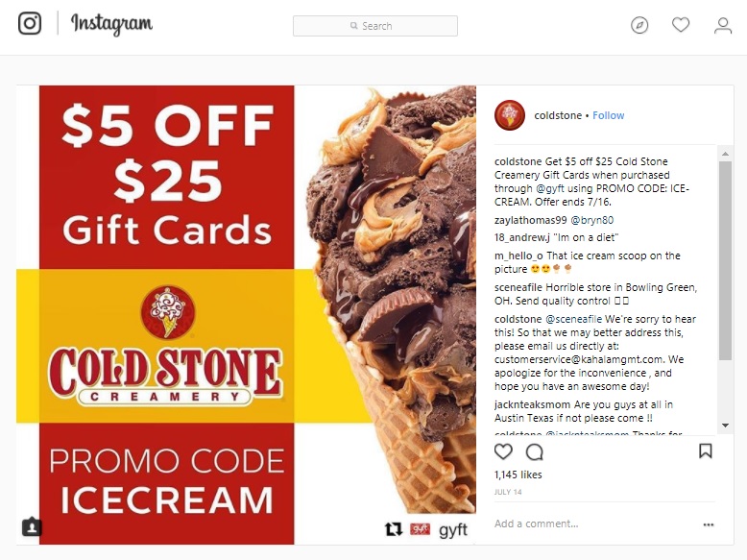Click the Add a comment field
747x560 pixels.
point(595,523)
